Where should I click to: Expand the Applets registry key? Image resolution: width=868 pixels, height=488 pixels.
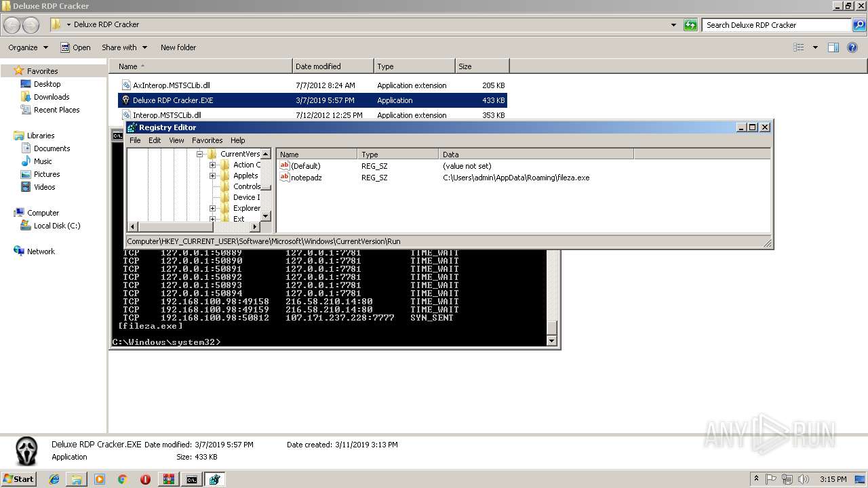[x=212, y=176]
